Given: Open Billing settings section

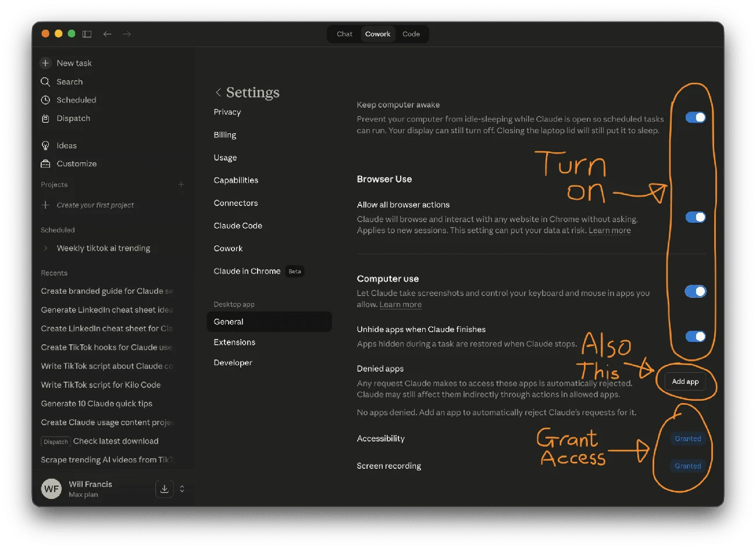Looking at the screenshot, I should pos(225,135).
